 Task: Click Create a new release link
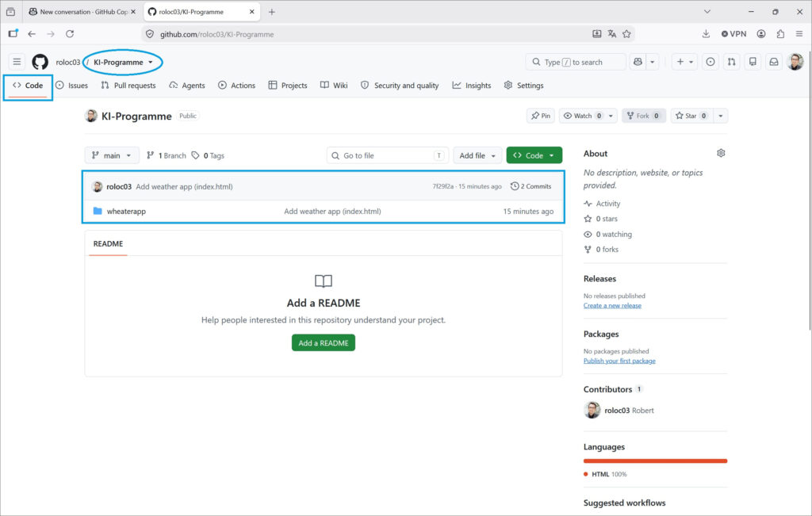[612, 305]
